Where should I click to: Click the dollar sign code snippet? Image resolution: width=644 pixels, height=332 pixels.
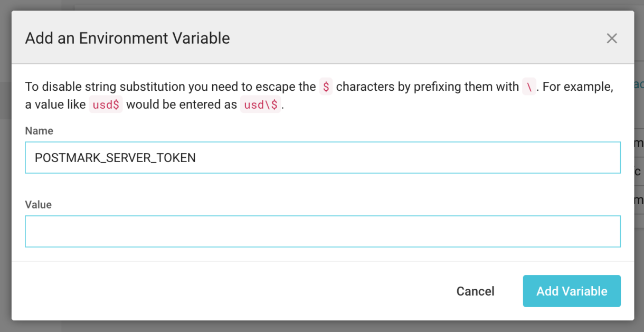(x=326, y=87)
